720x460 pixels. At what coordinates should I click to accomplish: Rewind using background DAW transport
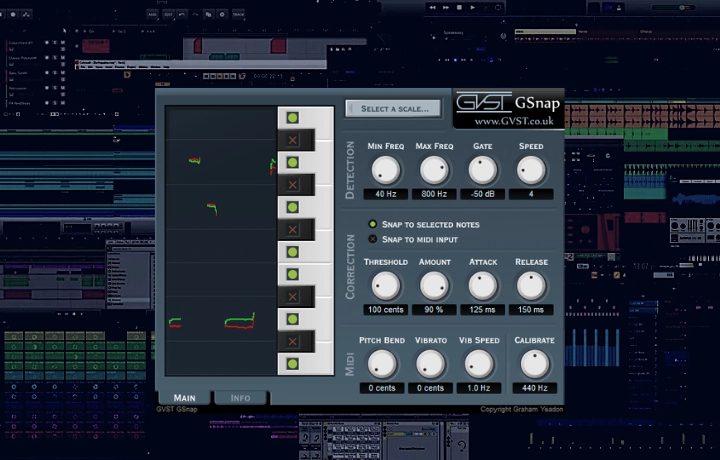point(432,7)
